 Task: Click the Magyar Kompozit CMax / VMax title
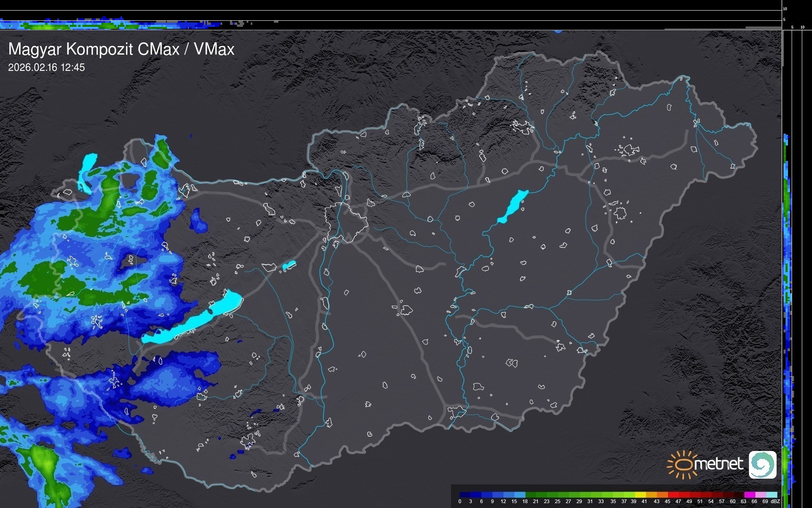tap(121, 49)
